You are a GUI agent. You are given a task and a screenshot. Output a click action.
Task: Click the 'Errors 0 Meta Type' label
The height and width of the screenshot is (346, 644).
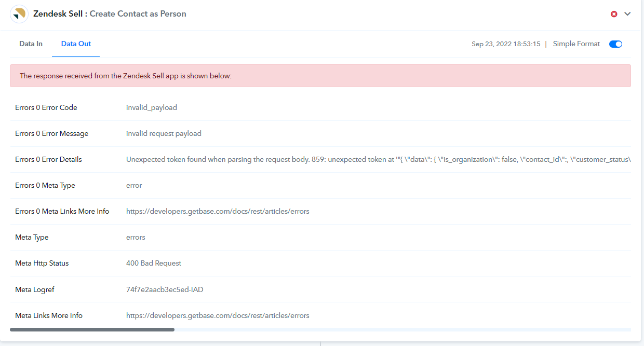click(45, 185)
